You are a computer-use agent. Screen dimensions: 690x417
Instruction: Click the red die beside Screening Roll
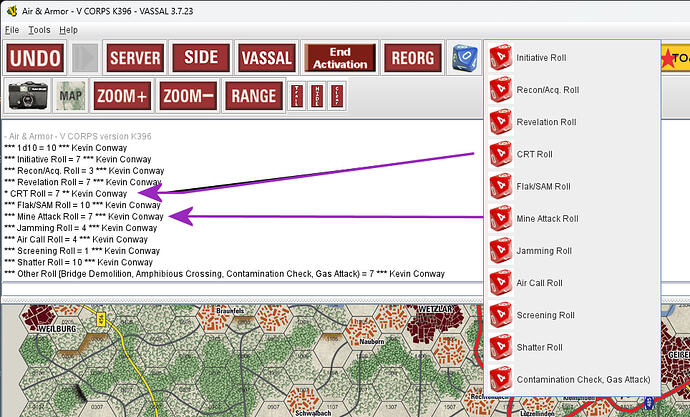click(501, 315)
